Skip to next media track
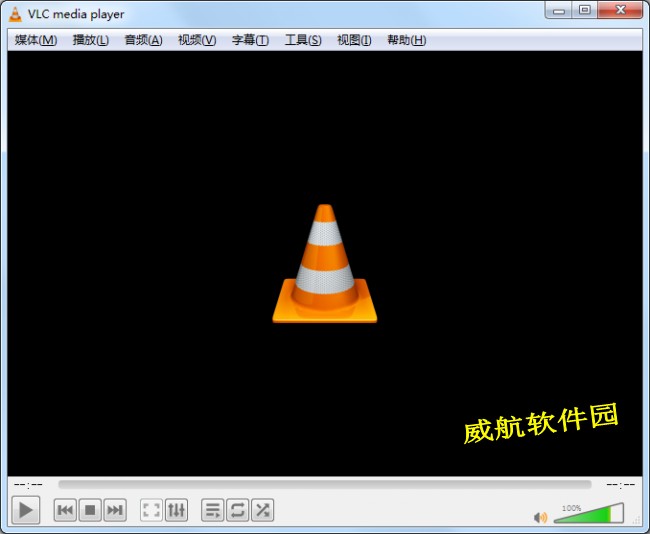Viewport: 650px width, 534px height. (x=115, y=510)
